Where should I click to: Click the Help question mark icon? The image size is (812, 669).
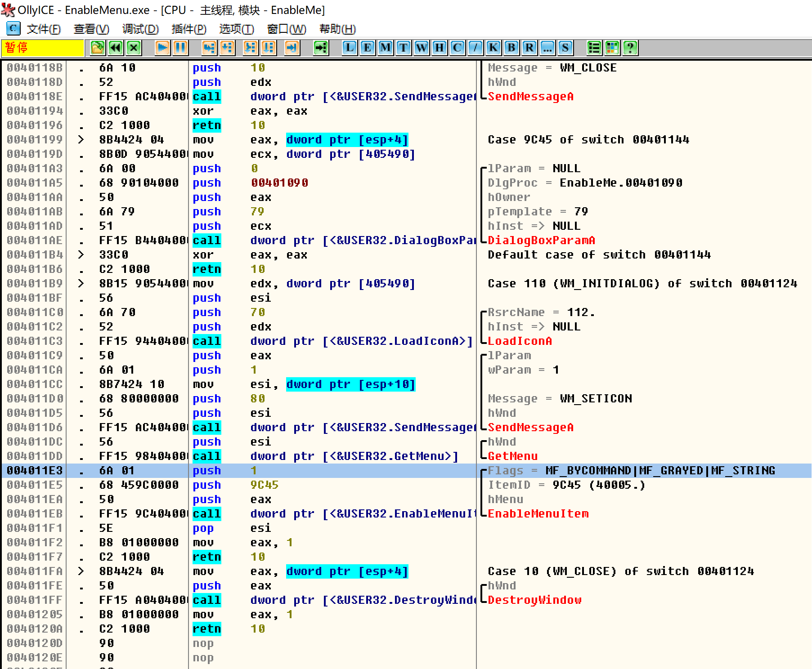click(630, 48)
